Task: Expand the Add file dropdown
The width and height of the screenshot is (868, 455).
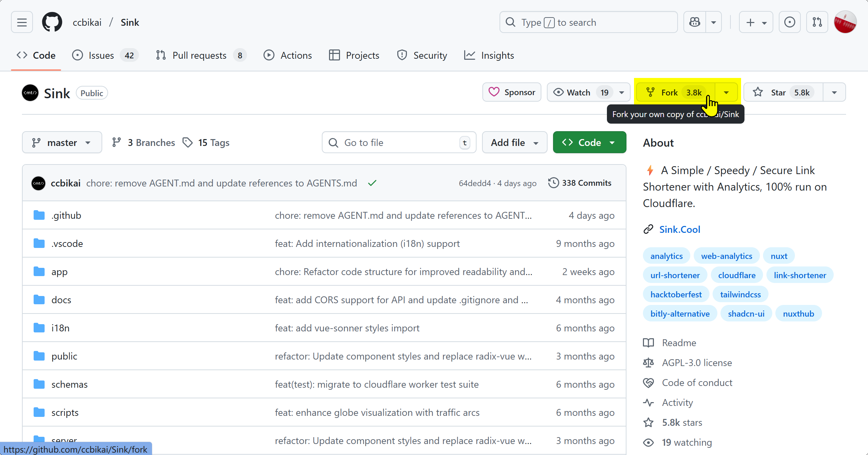Action: pyautogui.click(x=514, y=143)
